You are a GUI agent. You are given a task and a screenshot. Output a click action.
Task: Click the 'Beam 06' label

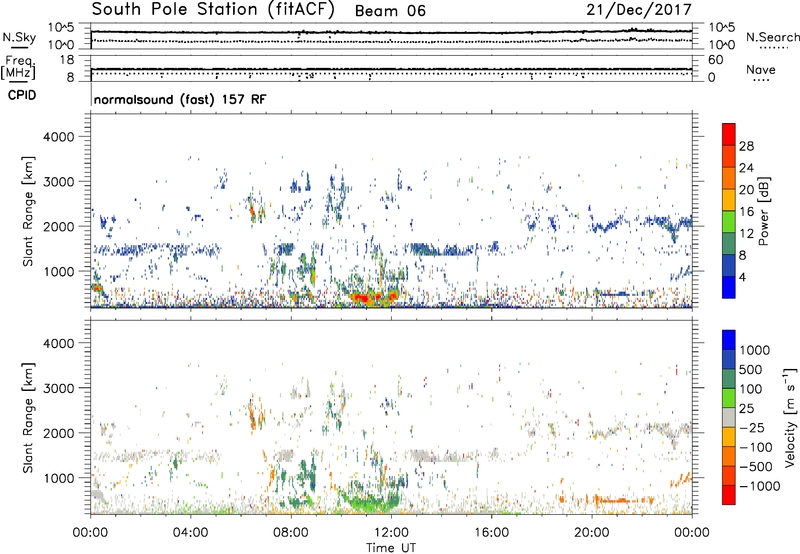coord(390,11)
